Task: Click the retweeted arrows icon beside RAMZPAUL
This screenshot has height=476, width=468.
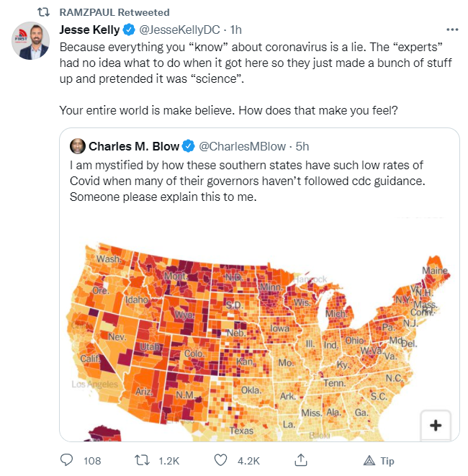Action: coord(43,12)
